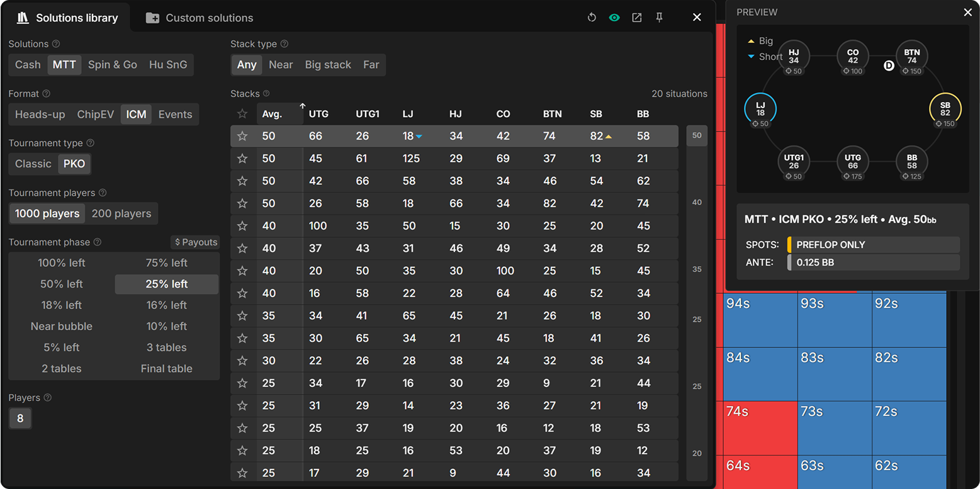Click the Solutions help question icon

coord(56,44)
